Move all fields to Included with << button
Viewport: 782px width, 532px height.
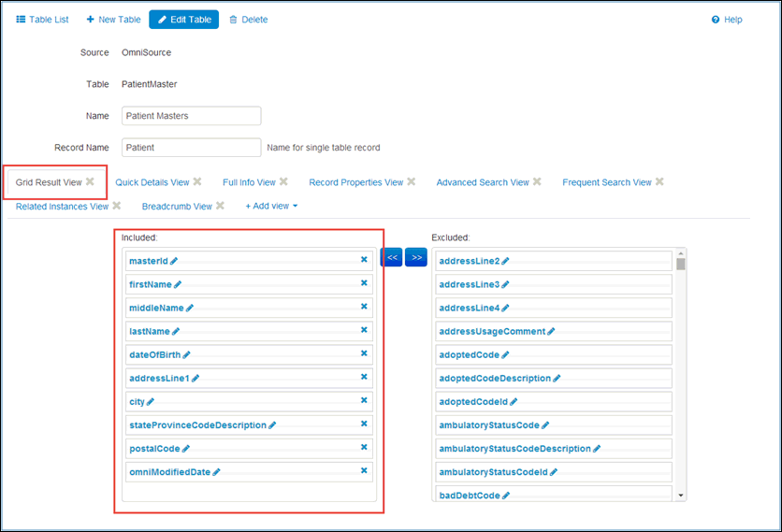click(x=392, y=256)
